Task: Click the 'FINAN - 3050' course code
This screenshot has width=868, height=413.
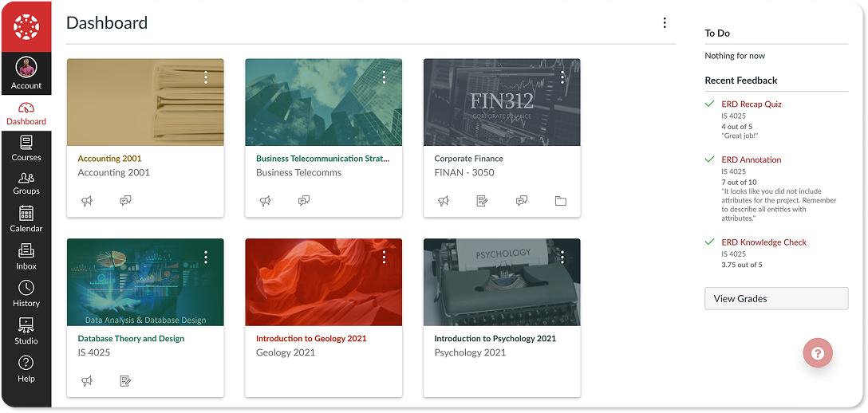Action: click(x=464, y=172)
